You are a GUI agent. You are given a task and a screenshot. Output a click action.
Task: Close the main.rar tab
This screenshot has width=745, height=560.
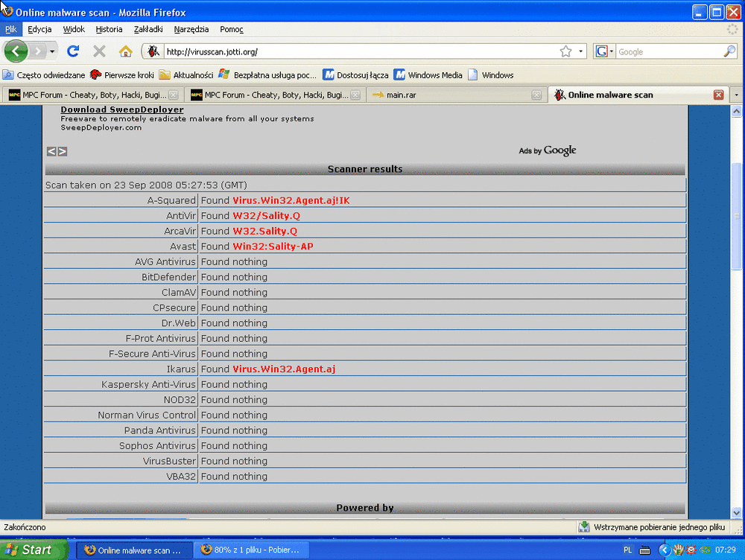(536, 95)
